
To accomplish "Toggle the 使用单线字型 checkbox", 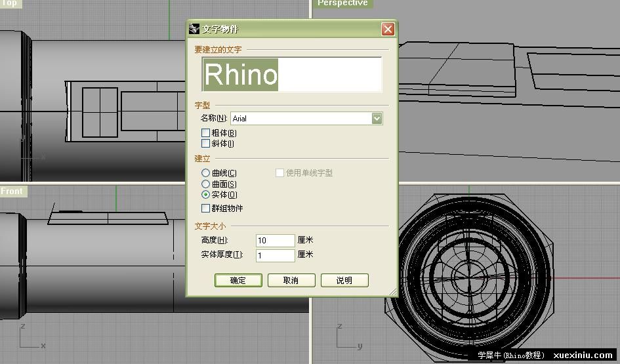I will [279, 172].
